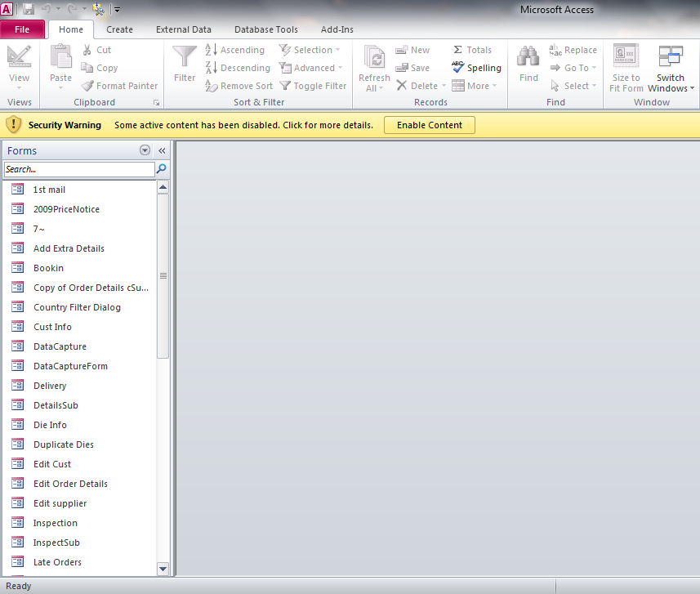The image size is (700, 594).
Task: Click Refresh All icon
Action: pyautogui.click(x=375, y=58)
